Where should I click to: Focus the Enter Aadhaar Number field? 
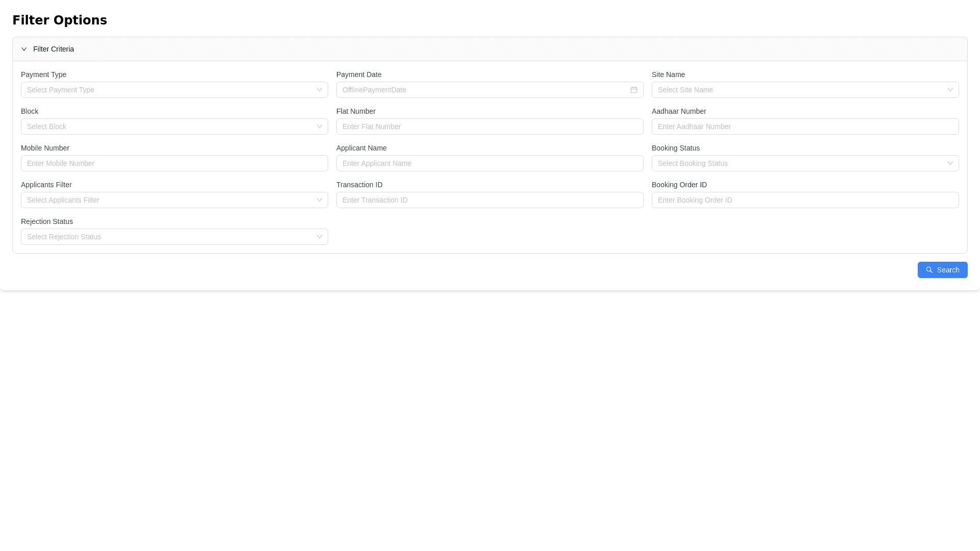(x=805, y=127)
